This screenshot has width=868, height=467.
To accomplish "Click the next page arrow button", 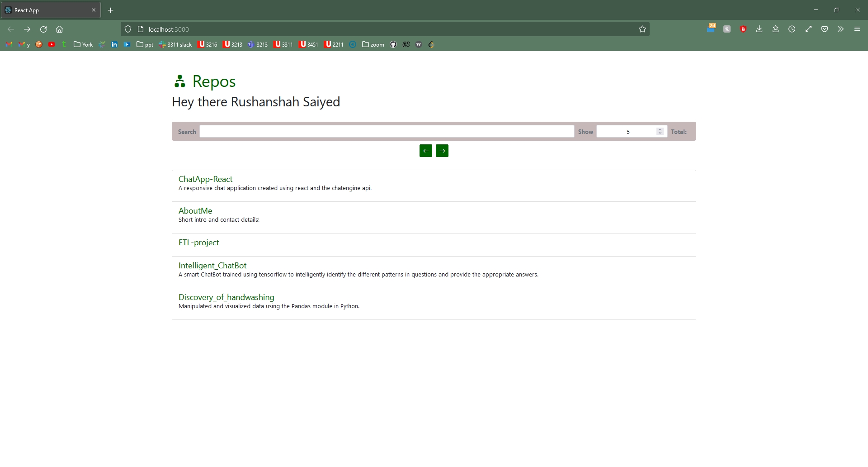I will [x=442, y=151].
